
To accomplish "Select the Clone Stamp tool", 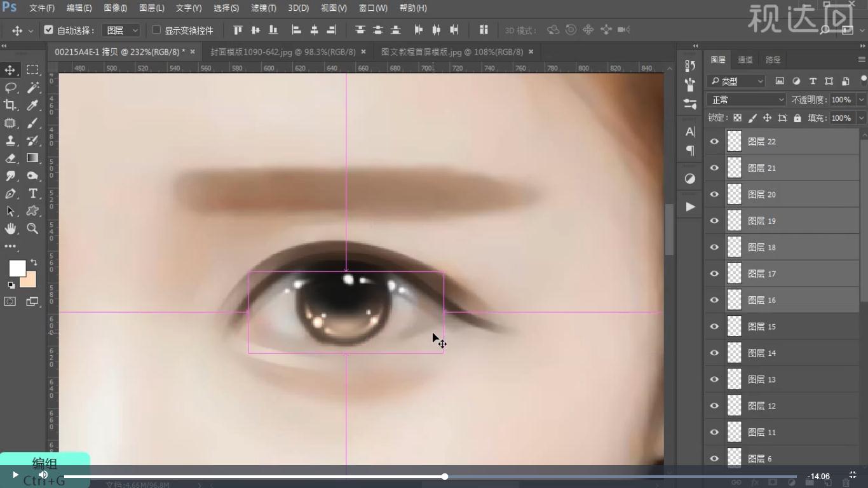I will coord(11,140).
